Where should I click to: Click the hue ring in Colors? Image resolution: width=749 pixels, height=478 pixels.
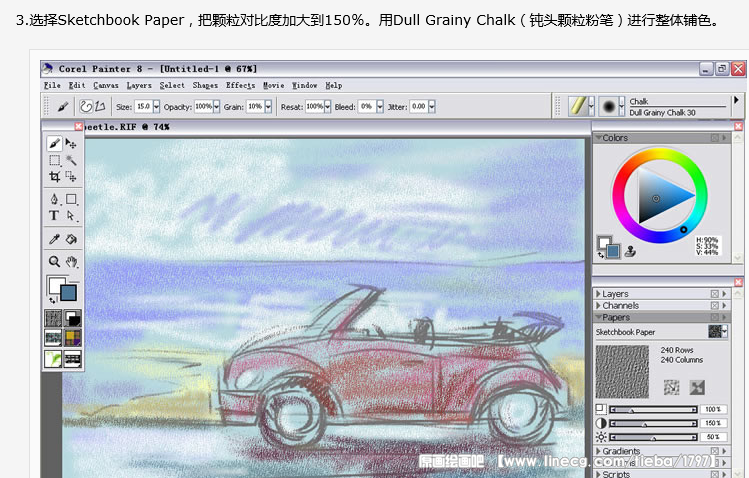coord(660,152)
